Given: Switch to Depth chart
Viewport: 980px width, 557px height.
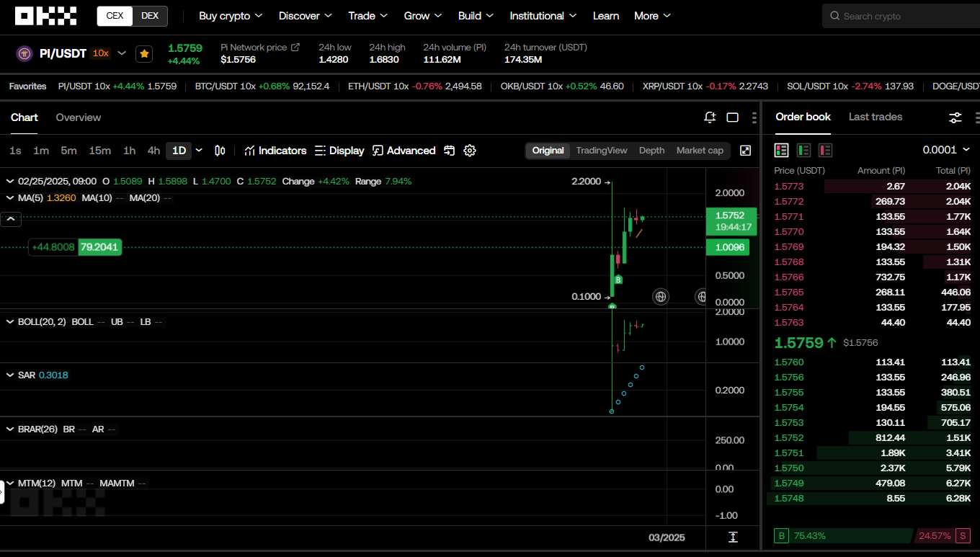Looking at the screenshot, I should tap(651, 151).
